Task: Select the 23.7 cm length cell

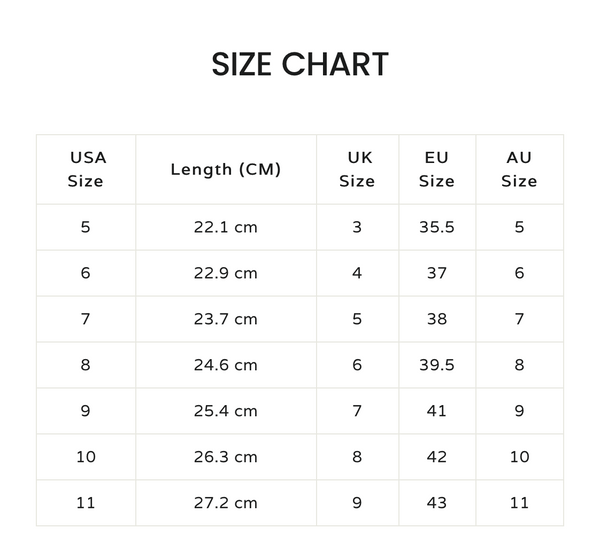Action: tap(226, 319)
